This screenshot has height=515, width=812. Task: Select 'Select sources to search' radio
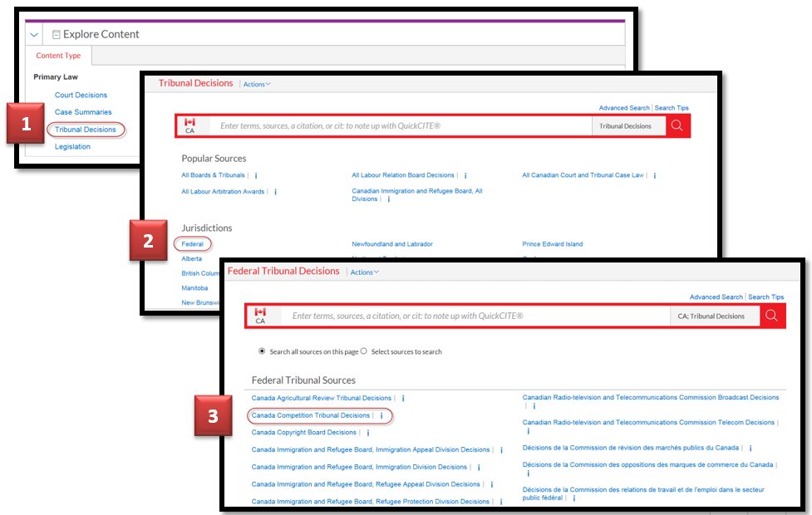point(363,351)
